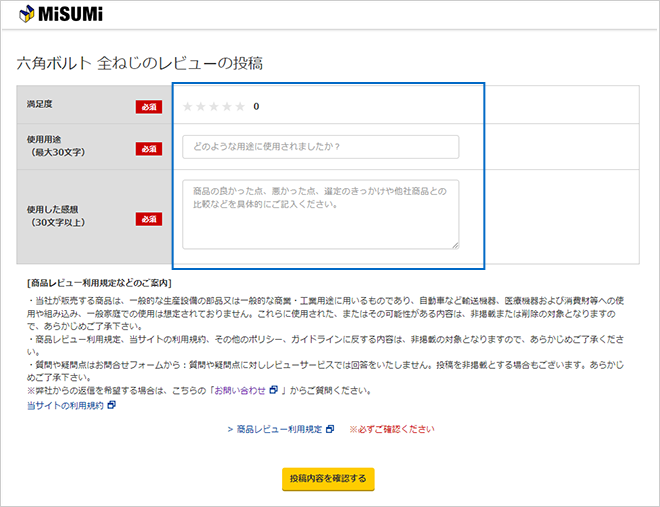Click external link icon beside 当サイトの利用規約
This screenshot has height=507, width=660.
pos(112,405)
